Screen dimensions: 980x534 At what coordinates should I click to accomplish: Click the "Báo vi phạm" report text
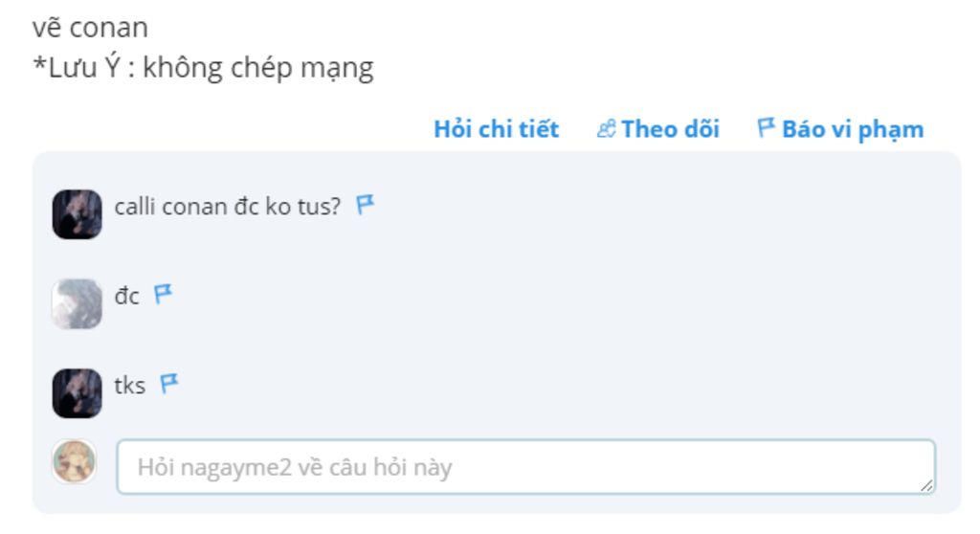[x=853, y=129]
